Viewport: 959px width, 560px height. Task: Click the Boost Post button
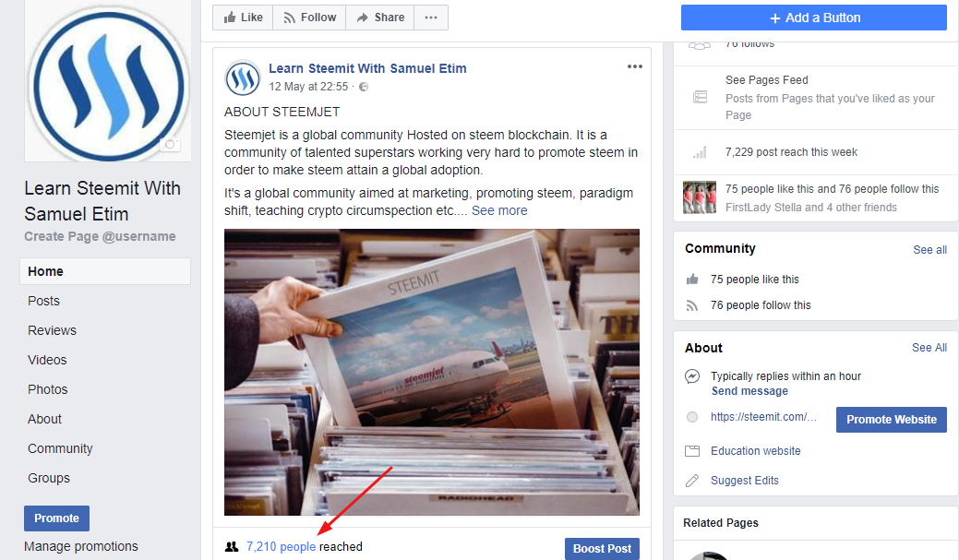point(602,548)
